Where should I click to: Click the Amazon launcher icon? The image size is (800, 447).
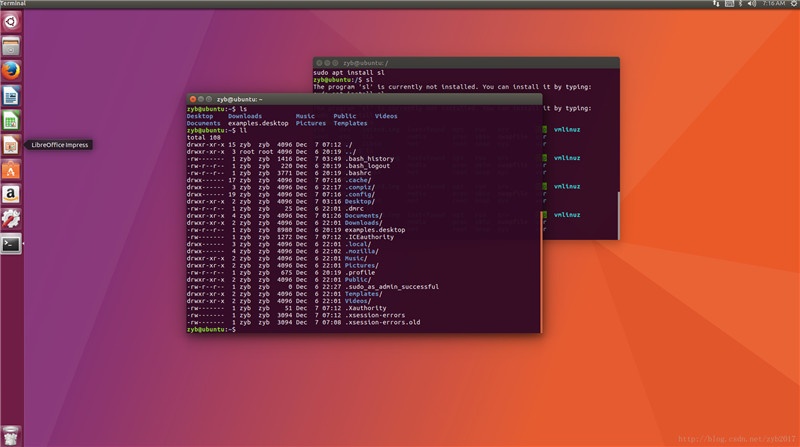pyautogui.click(x=11, y=194)
